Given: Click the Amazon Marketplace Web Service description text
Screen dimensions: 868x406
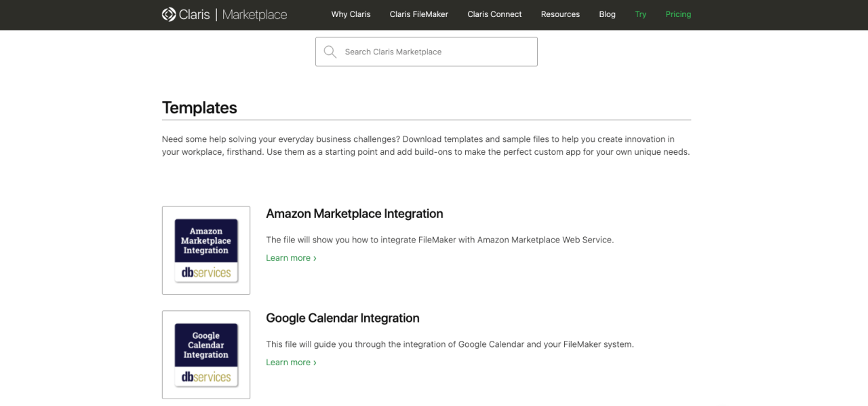Looking at the screenshot, I should click(439, 240).
